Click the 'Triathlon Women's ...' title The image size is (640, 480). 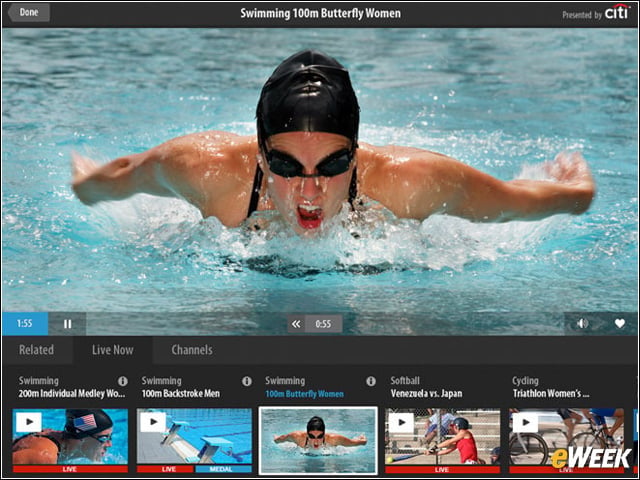pyautogui.click(x=551, y=393)
